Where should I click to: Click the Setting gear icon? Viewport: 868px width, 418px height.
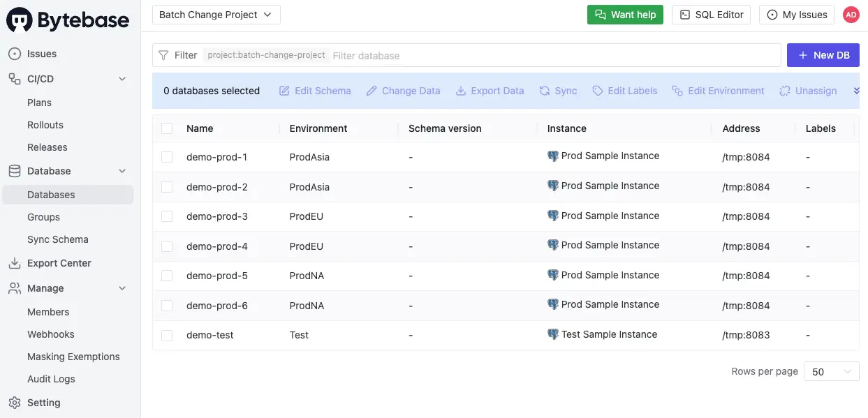coord(15,403)
